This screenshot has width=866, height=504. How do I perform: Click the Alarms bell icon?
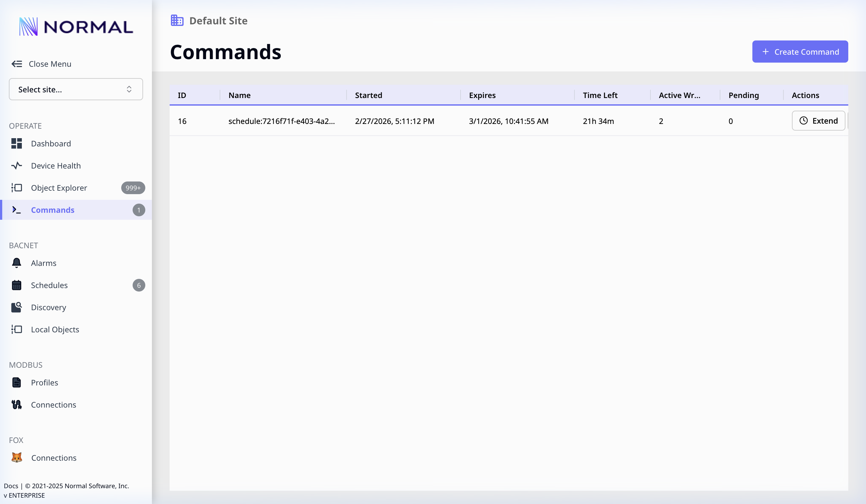pyautogui.click(x=16, y=263)
